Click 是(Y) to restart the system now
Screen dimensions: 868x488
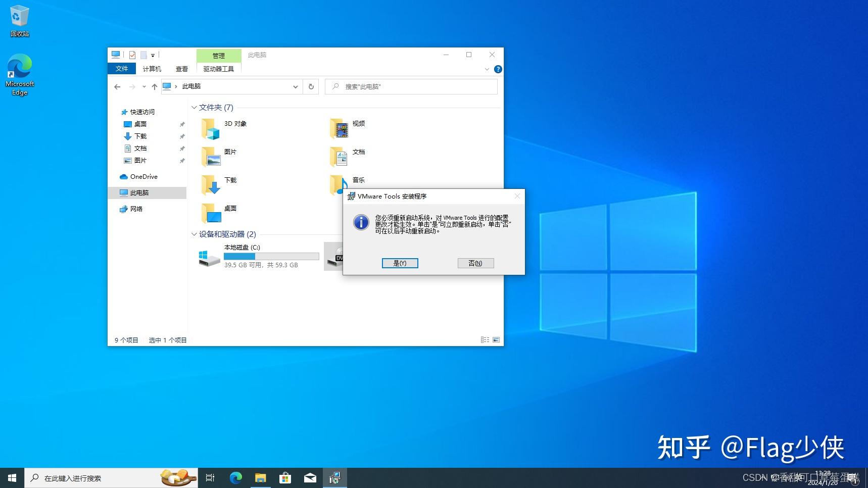coord(400,263)
